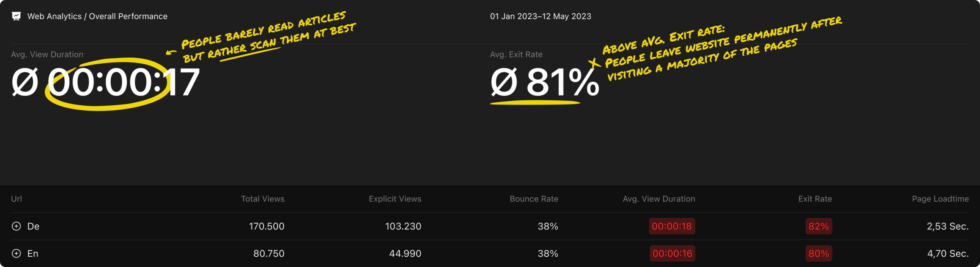The height and width of the screenshot is (267, 980).
Task: Open the 01 Jan 2023–12 May 2023 date range
Action: [x=541, y=16]
